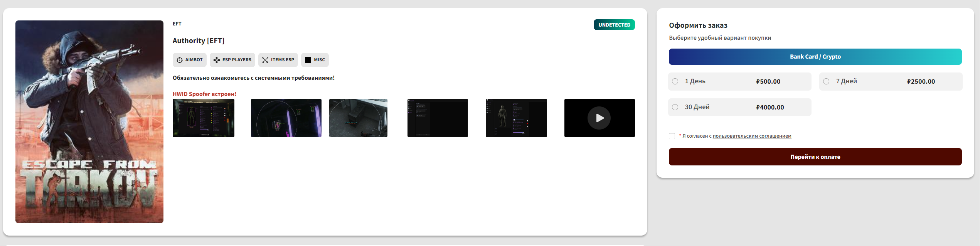Pick the 30 Дней radio option

tap(675, 107)
